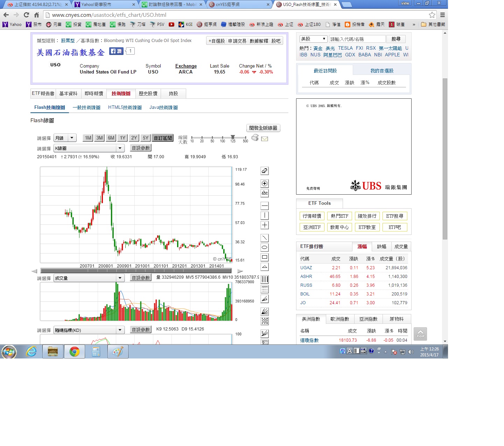Switch to the HTML5技術線圖 tab
Image resolution: width=504 pixels, height=446 pixels.
click(x=125, y=107)
